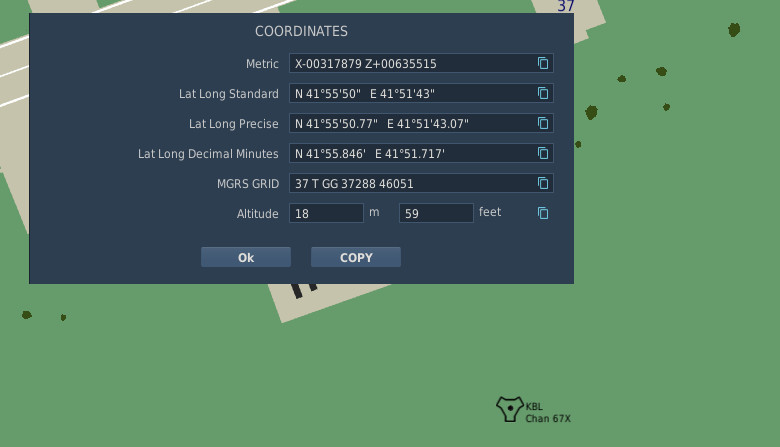
Task: Copy the Lat Long Precise value
Action: [x=543, y=124]
